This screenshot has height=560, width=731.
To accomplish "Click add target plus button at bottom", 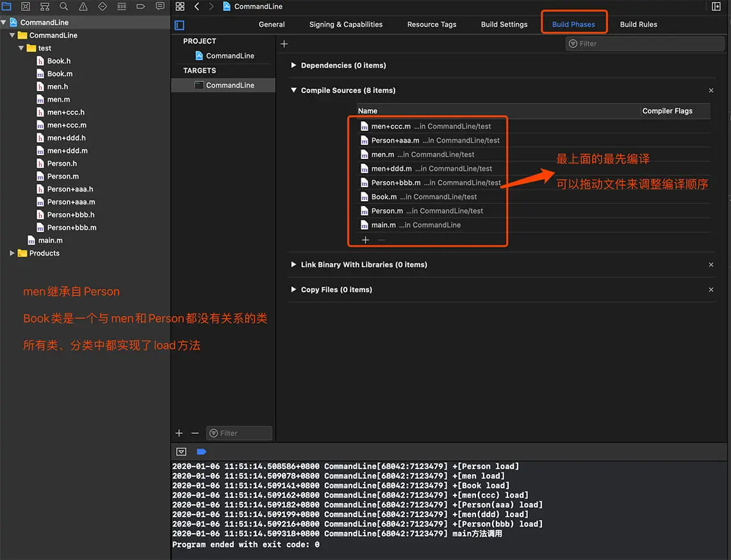I will [179, 433].
